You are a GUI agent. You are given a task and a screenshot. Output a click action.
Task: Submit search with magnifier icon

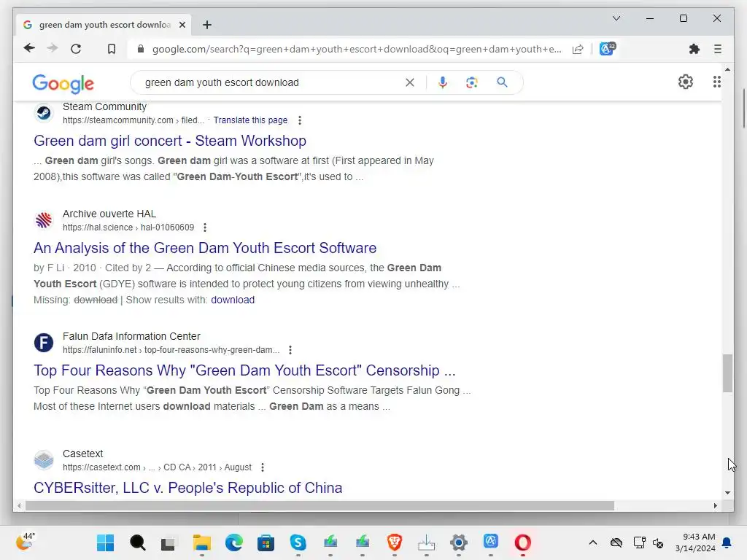(502, 82)
